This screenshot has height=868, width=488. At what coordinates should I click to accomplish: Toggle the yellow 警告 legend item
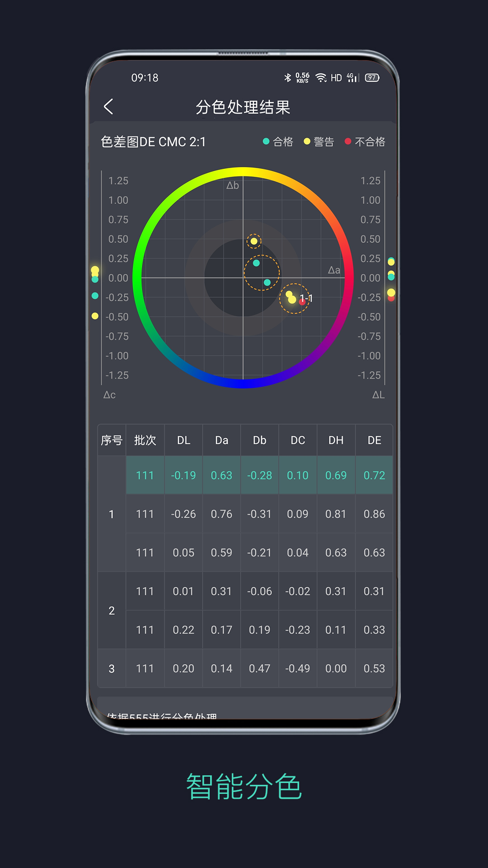[x=319, y=142]
